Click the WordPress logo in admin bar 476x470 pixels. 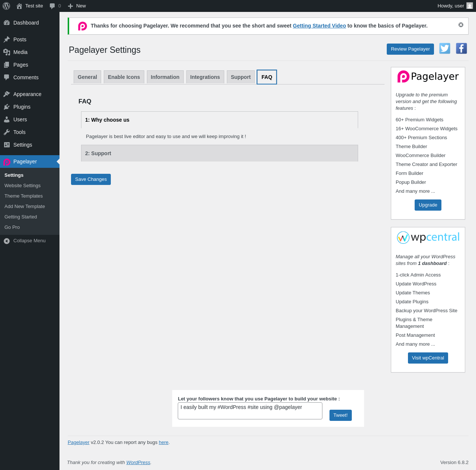tap(6, 6)
